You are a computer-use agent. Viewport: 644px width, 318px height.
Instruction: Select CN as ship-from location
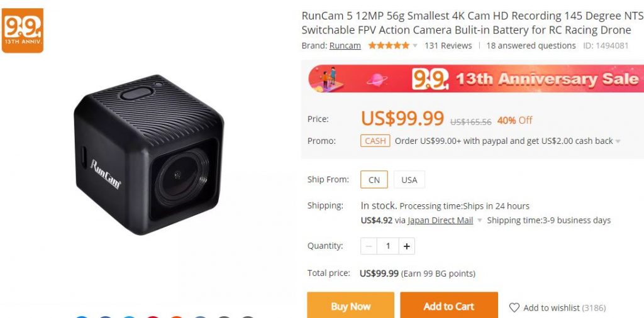374,180
